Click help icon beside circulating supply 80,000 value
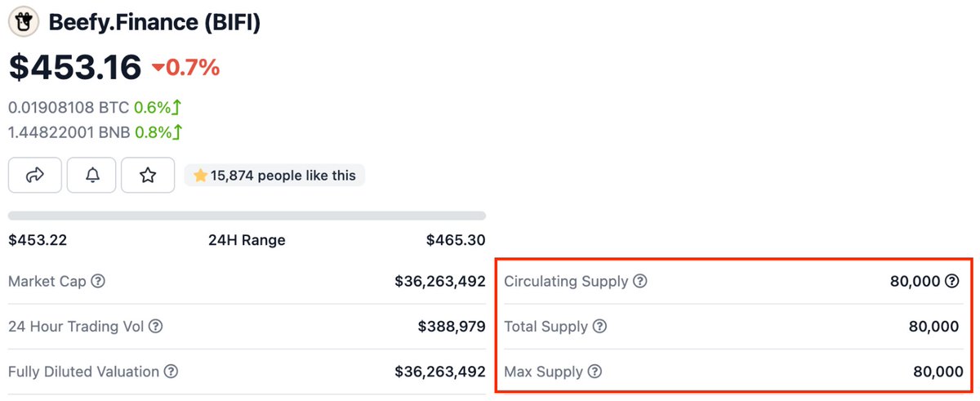Viewport: 980px width, 401px height. 952,282
